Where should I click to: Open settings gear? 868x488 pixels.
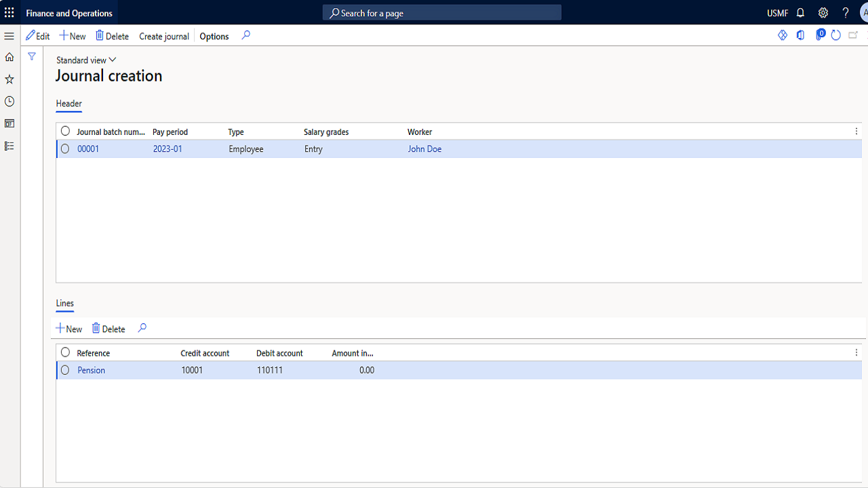823,13
